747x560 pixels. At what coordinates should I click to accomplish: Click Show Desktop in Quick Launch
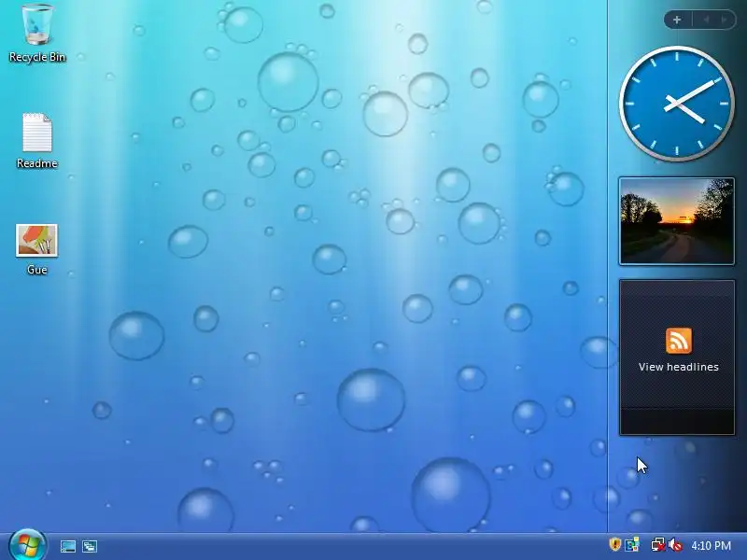(68, 546)
